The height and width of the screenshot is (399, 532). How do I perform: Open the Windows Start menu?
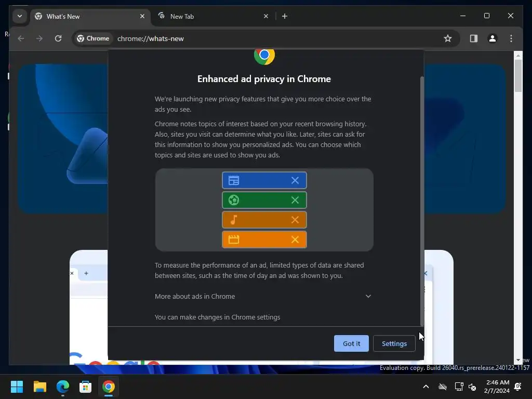[x=17, y=387]
